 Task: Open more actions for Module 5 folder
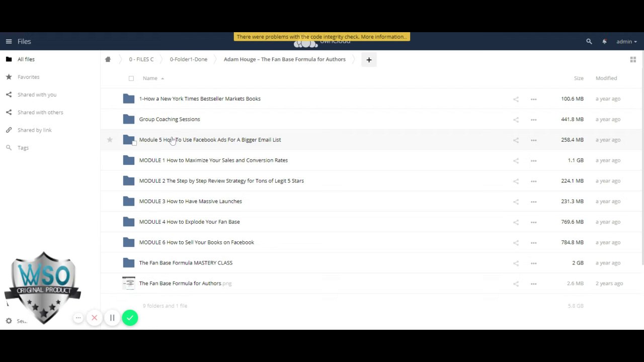[533, 140]
